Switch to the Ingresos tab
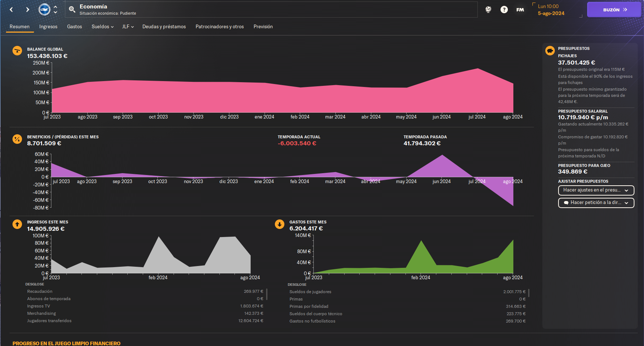The image size is (644, 346). tap(48, 26)
